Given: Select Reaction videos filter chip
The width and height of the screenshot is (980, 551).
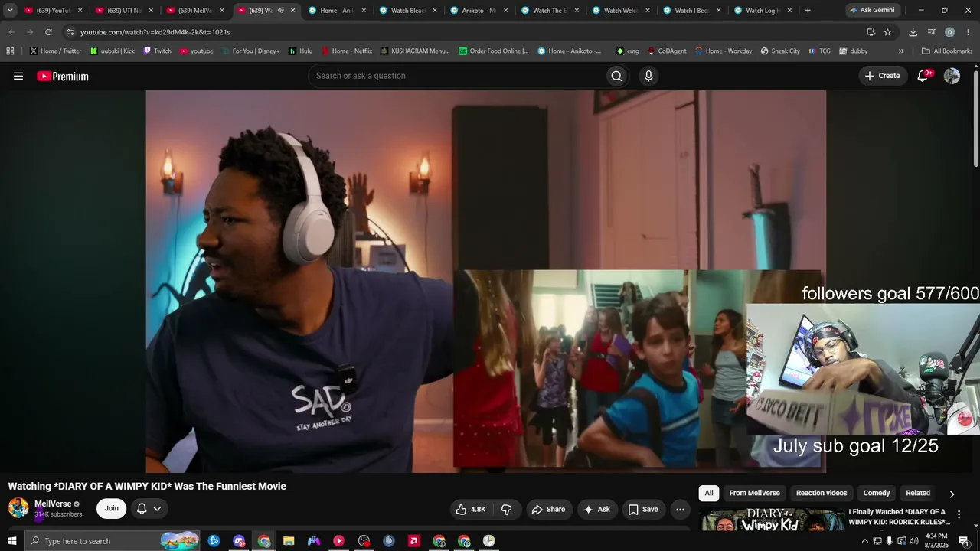Looking at the screenshot, I should click(822, 494).
